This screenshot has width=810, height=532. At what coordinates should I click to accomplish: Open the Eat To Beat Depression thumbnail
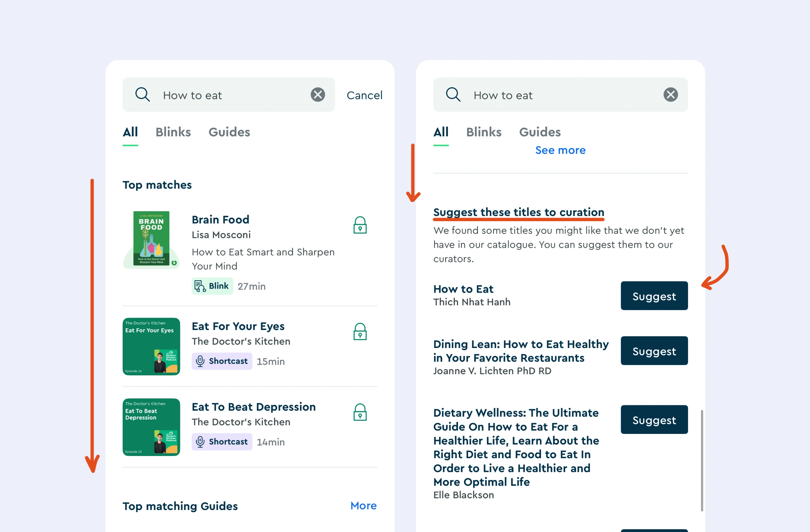point(151,427)
